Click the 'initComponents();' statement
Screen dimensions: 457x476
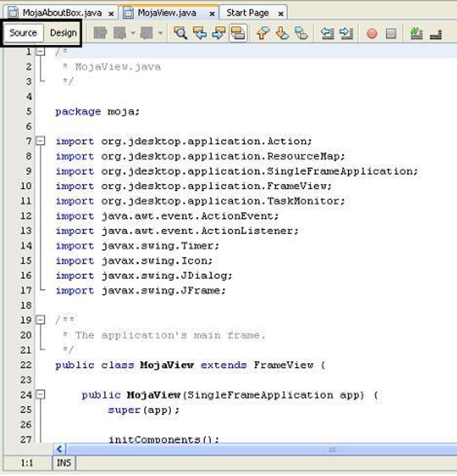point(164,439)
